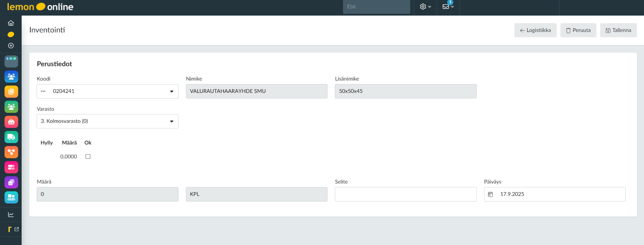Click the Peruuta cancel button
Viewport: 644px width, 245px height.
[578, 30]
